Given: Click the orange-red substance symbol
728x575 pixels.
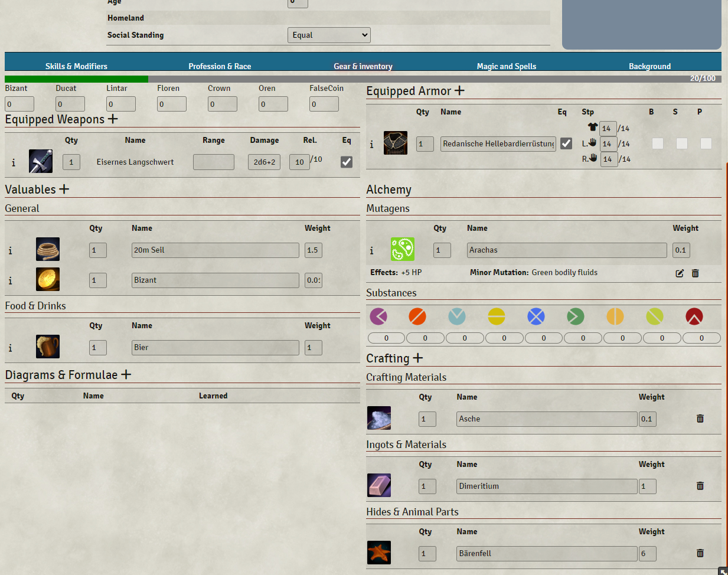Looking at the screenshot, I should point(417,316).
